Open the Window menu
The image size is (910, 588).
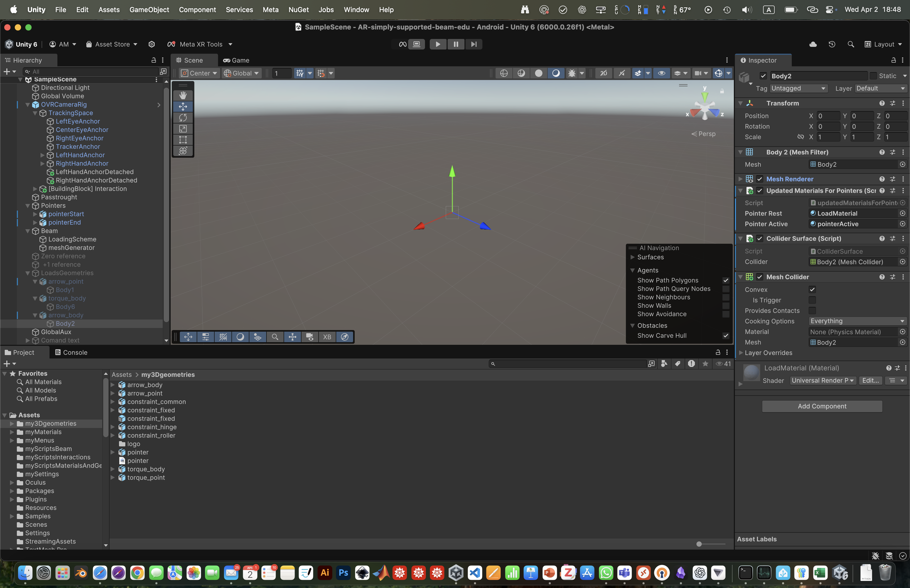click(x=356, y=9)
